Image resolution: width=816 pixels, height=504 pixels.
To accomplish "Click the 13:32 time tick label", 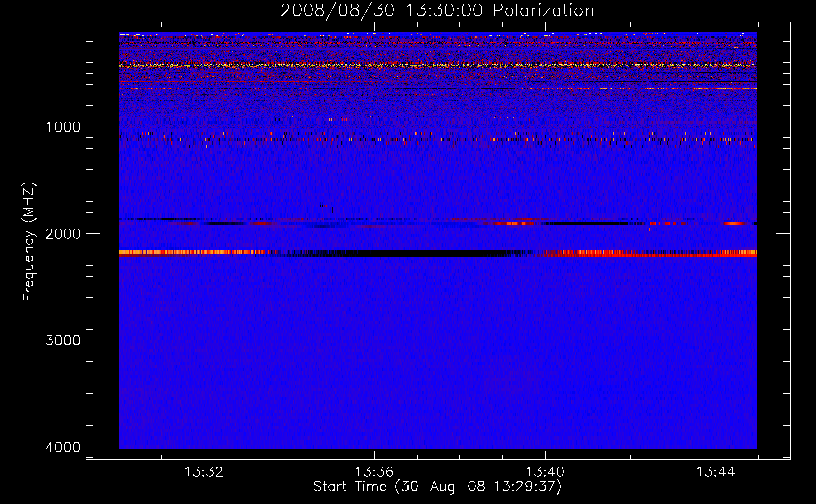I will [x=204, y=472].
